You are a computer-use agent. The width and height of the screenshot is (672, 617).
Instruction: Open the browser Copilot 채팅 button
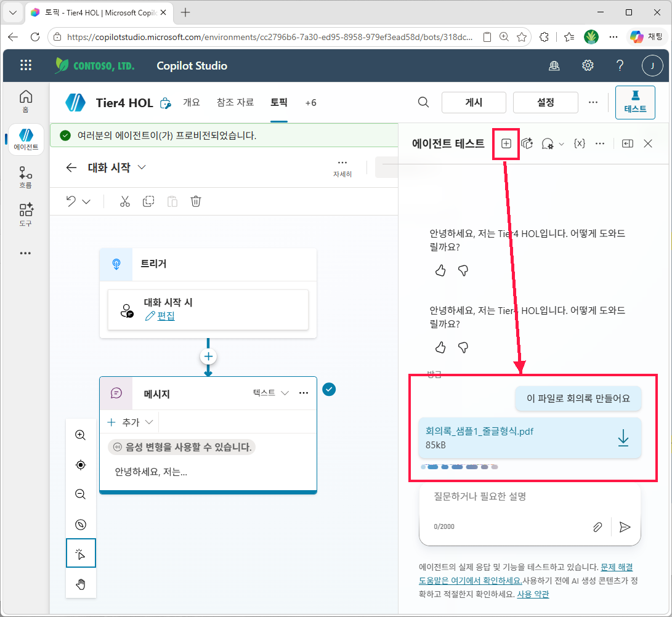click(x=647, y=37)
